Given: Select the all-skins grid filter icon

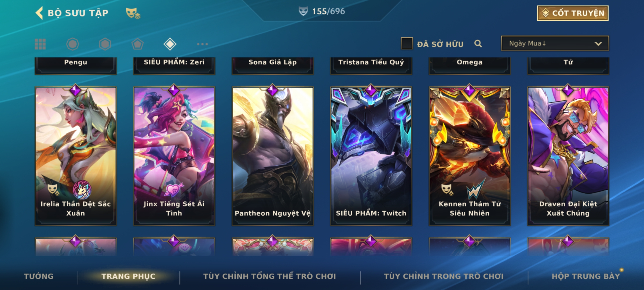Looking at the screenshot, I should (x=40, y=44).
